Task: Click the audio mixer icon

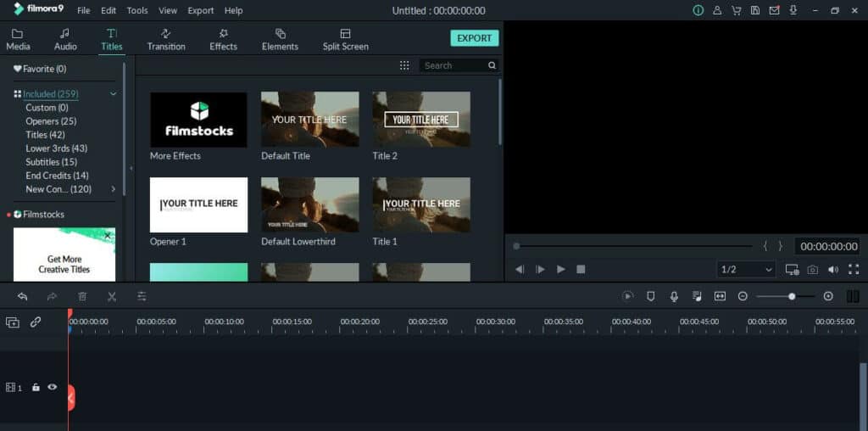Action: (x=697, y=296)
